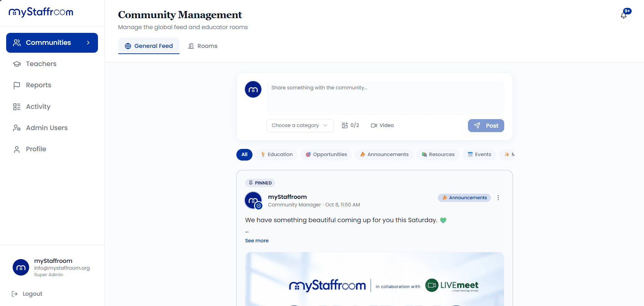Screen dimensions: 644x306
Task: Click the composer profile avatar
Action: [253, 89]
